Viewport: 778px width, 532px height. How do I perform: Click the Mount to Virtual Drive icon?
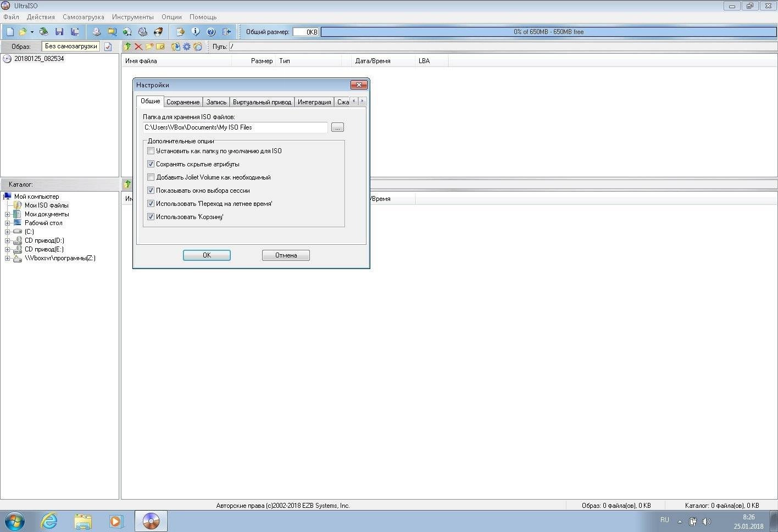pos(143,32)
